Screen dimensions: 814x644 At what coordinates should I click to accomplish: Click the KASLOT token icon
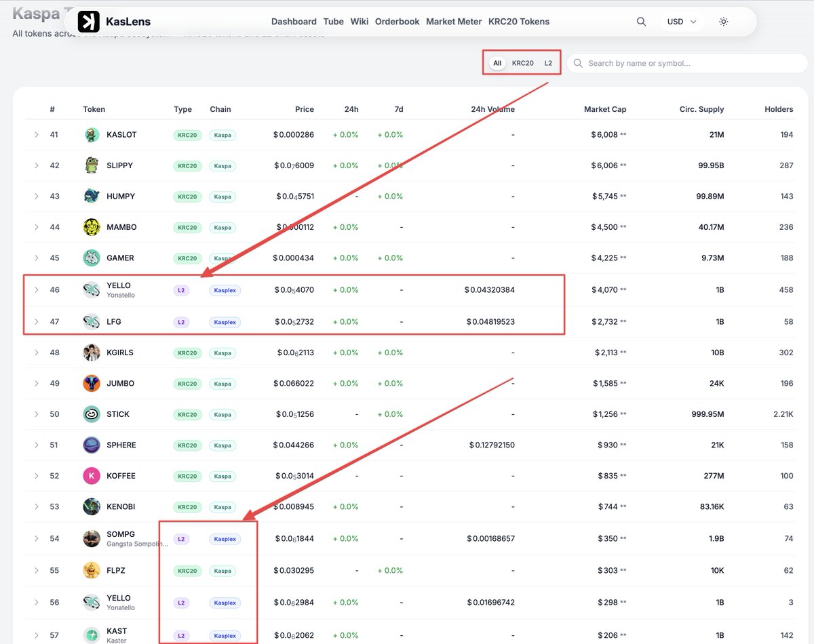click(x=92, y=135)
